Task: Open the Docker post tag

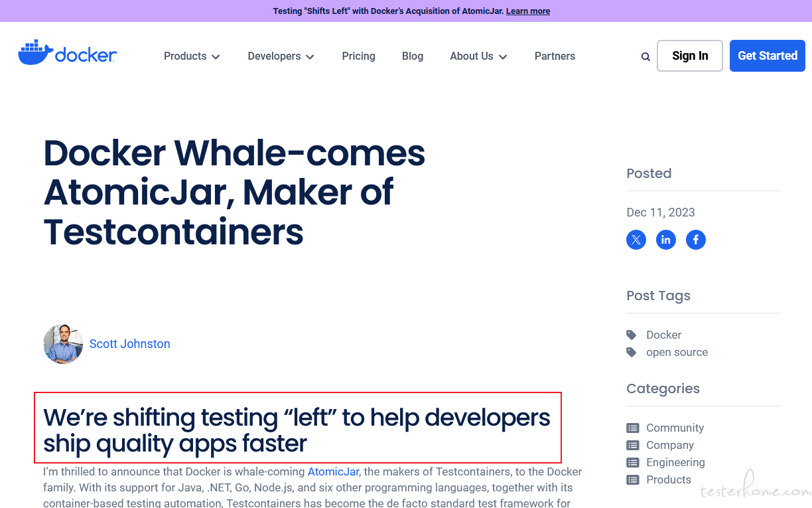Action: [663, 335]
